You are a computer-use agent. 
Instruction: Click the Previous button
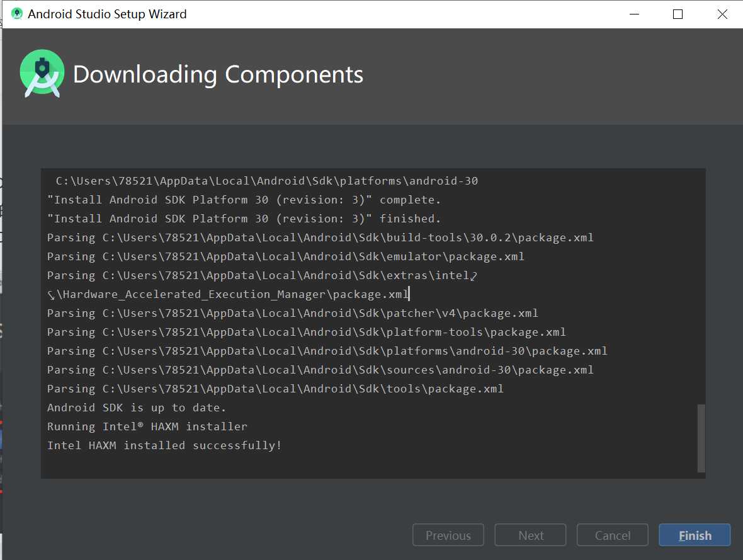448,535
